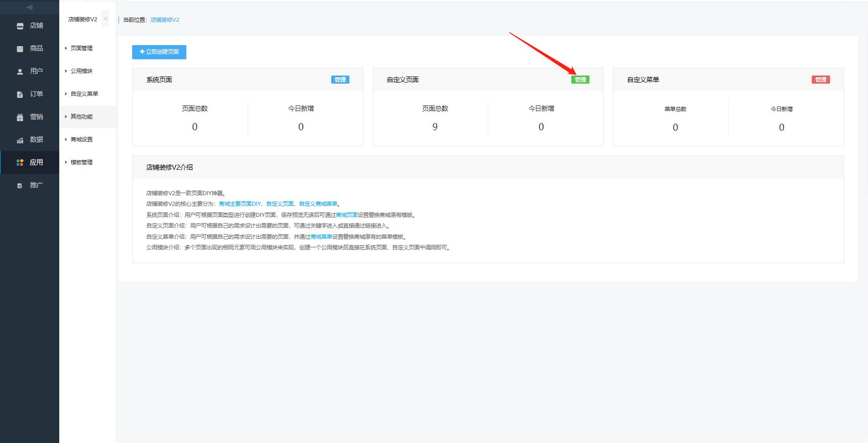Expand 自定义菜单 in the submenu panel
The width and height of the screenshot is (868, 443).
pos(88,94)
